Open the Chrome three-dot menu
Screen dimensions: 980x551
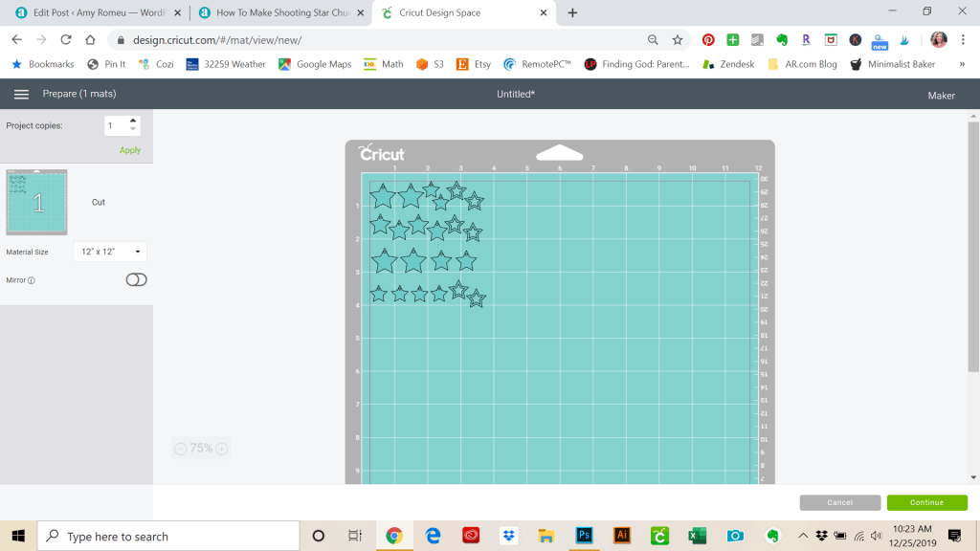(963, 40)
